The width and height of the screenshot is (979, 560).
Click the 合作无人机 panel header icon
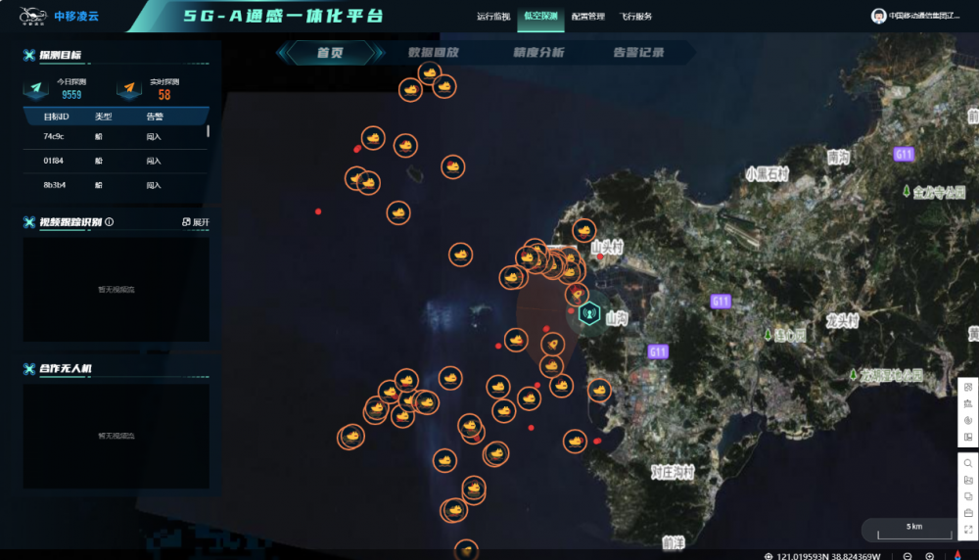28,369
